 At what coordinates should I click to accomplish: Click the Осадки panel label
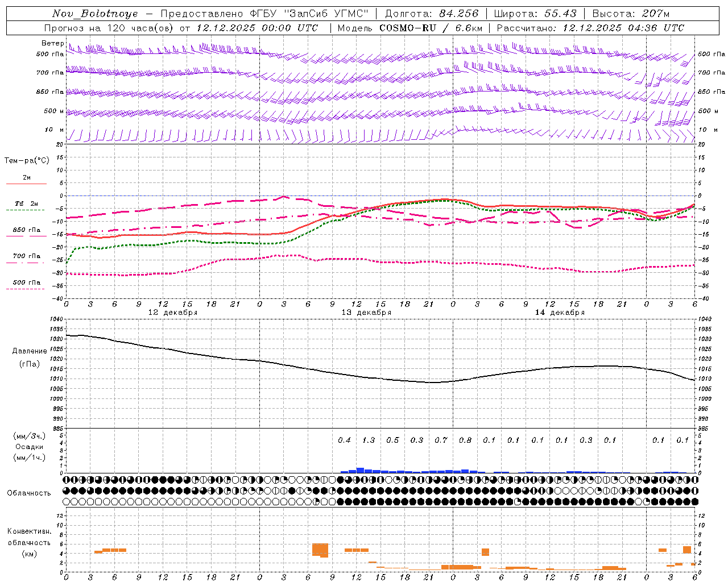point(30,447)
